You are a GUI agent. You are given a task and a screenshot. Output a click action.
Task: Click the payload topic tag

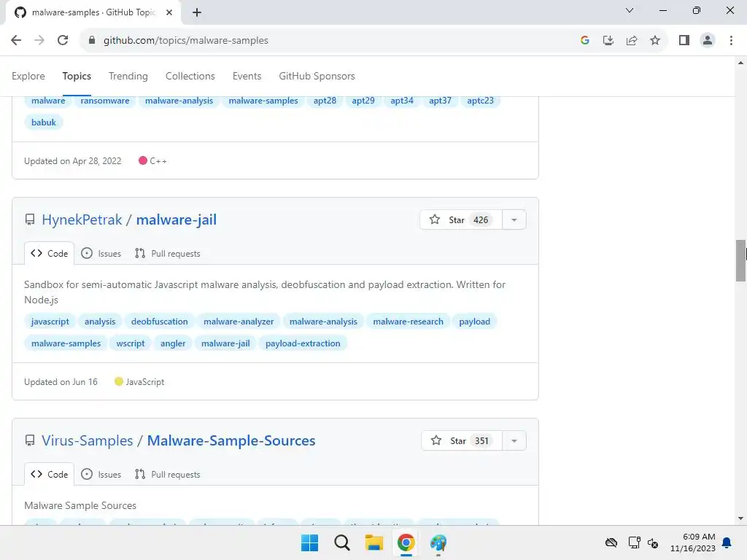[x=474, y=322]
